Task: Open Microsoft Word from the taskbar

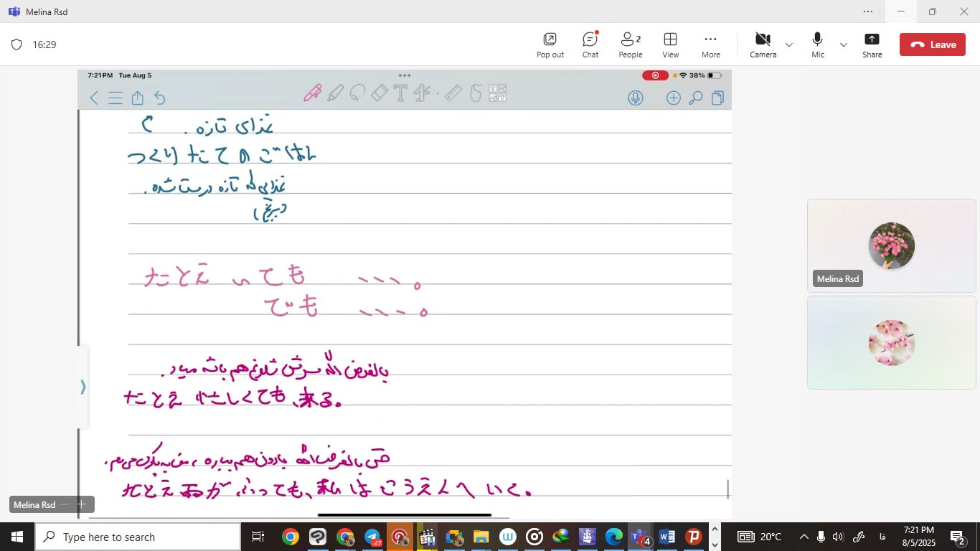Action: tap(666, 537)
